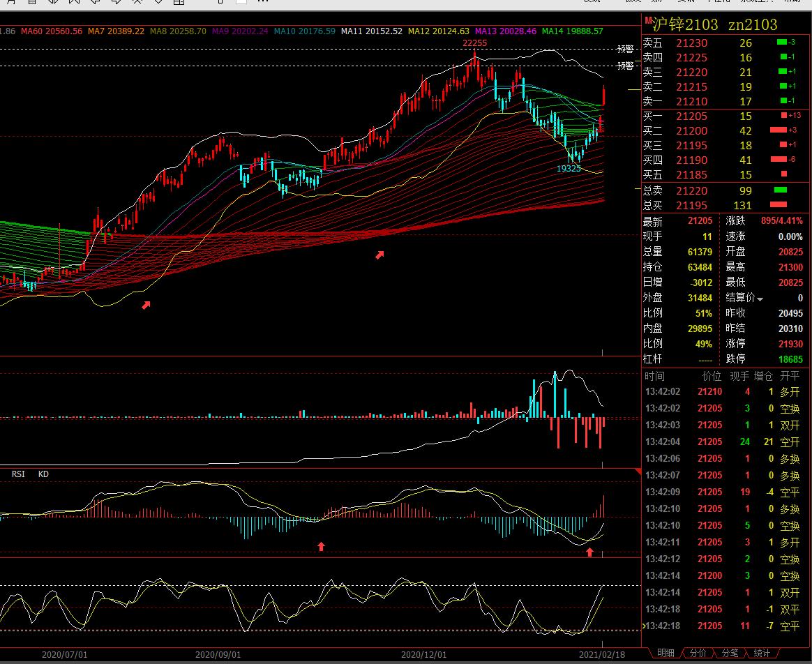Select the 卖四 ask row at 21225
Viewport: 812px width, 664px height.
pos(726,57)
